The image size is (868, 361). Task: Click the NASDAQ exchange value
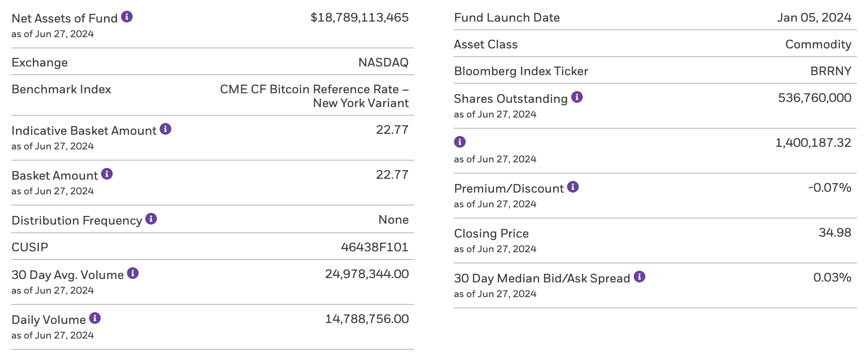tap(383, 63)
